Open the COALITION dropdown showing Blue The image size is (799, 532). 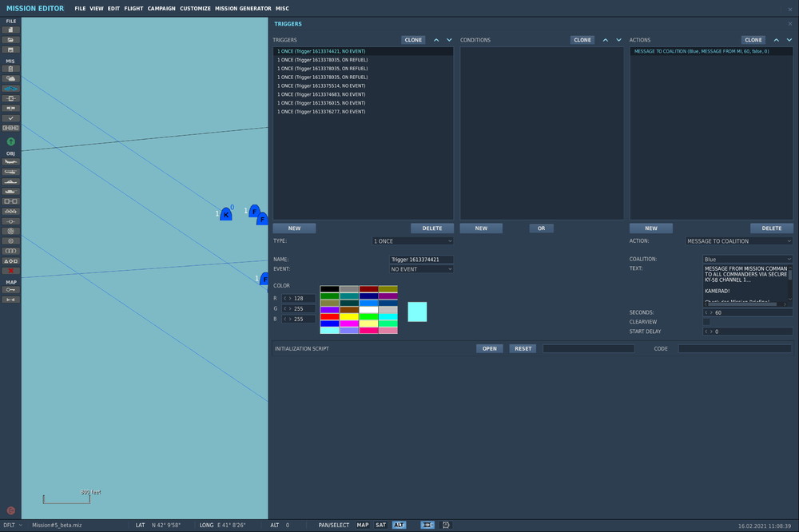(748, 260)
